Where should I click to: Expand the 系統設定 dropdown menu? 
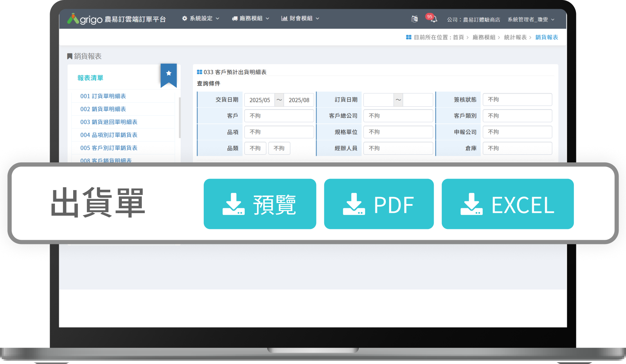tap(201, 19)
